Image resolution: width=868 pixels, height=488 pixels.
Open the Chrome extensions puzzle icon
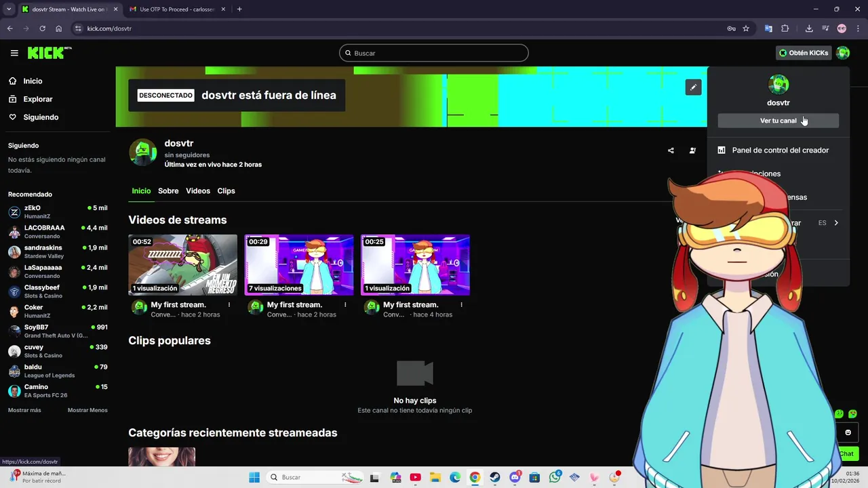[785, 28]
